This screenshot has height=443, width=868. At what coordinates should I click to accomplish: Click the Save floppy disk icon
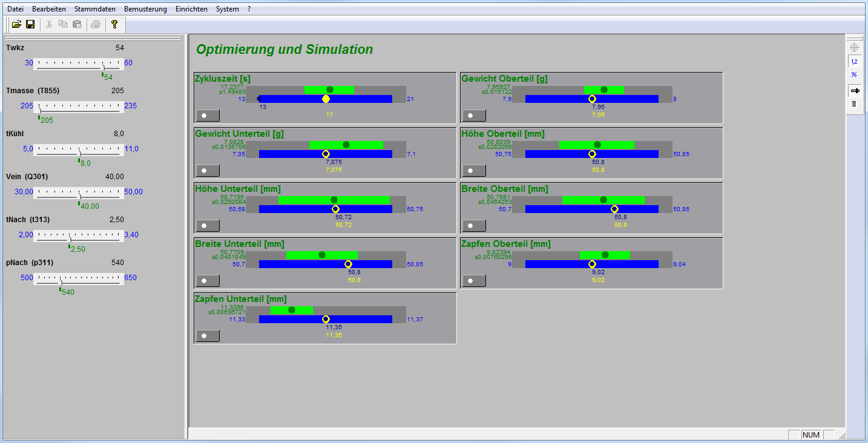[x=30, y=24]
